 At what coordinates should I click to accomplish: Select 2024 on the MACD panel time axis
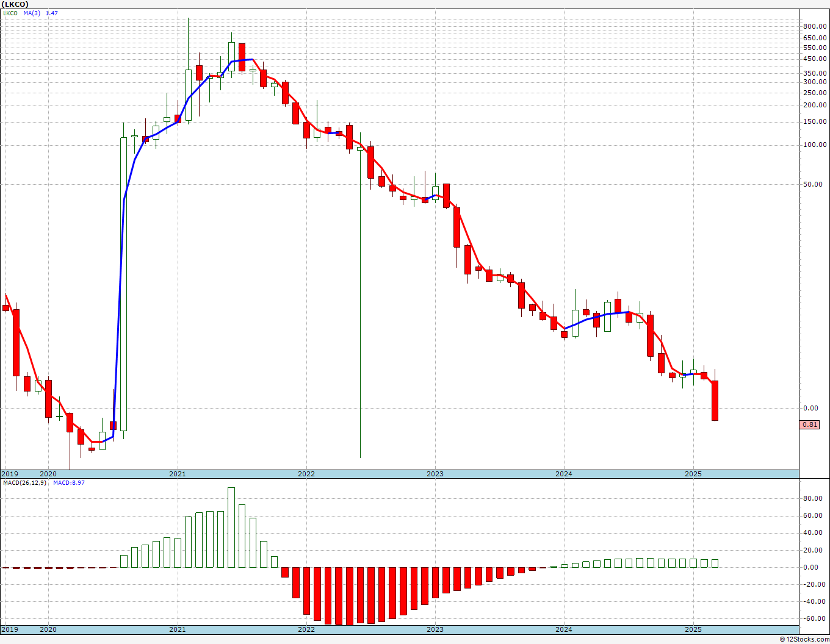(564, 629)
